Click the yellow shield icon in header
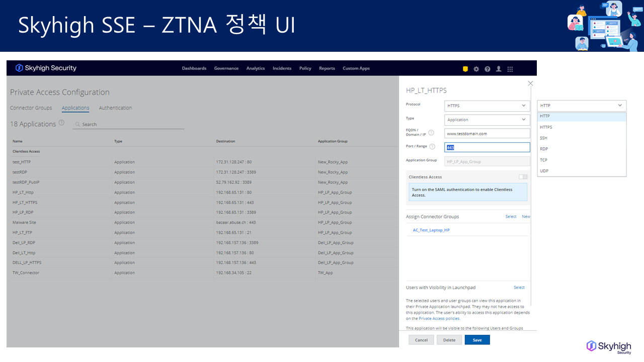 (x=465, y=69)
